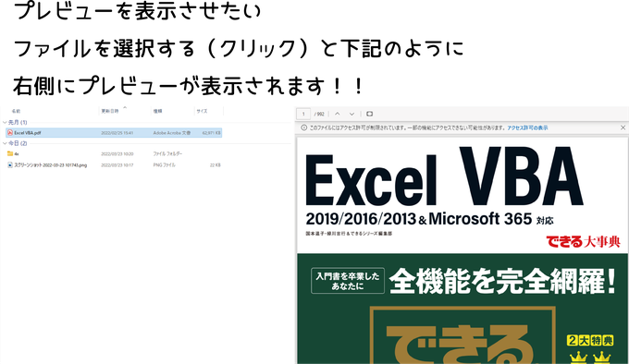
Task: Go to previous page in PDF preview
Action: click(338, 115)
